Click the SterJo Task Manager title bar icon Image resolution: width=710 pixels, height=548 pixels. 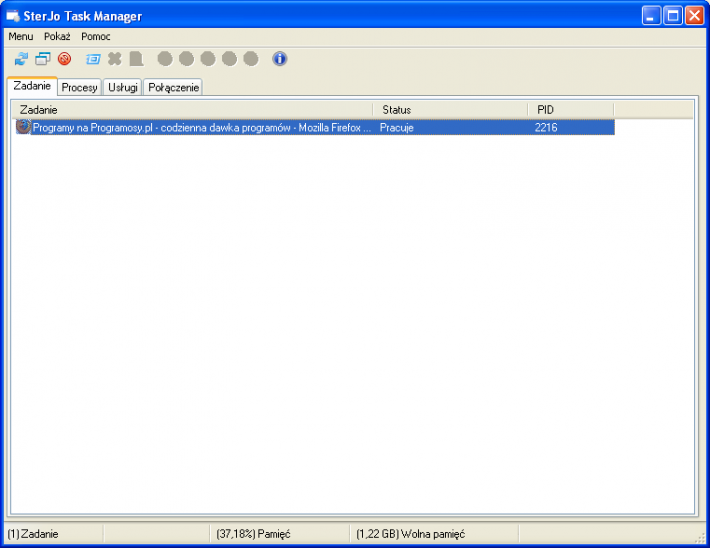13,16
